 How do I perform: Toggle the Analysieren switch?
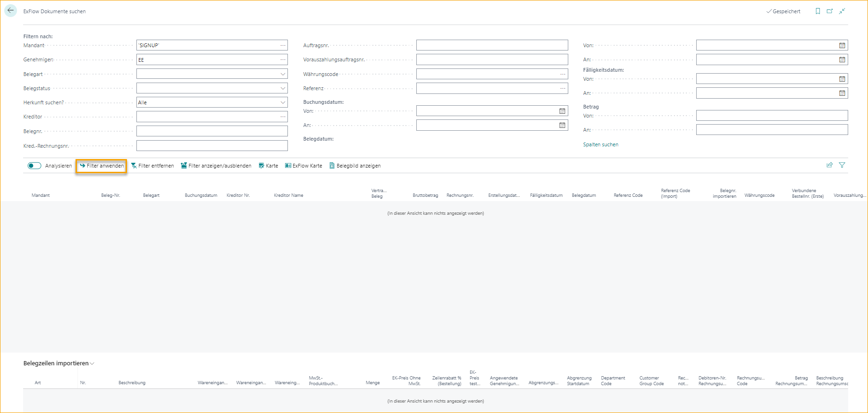pos(34,166)
